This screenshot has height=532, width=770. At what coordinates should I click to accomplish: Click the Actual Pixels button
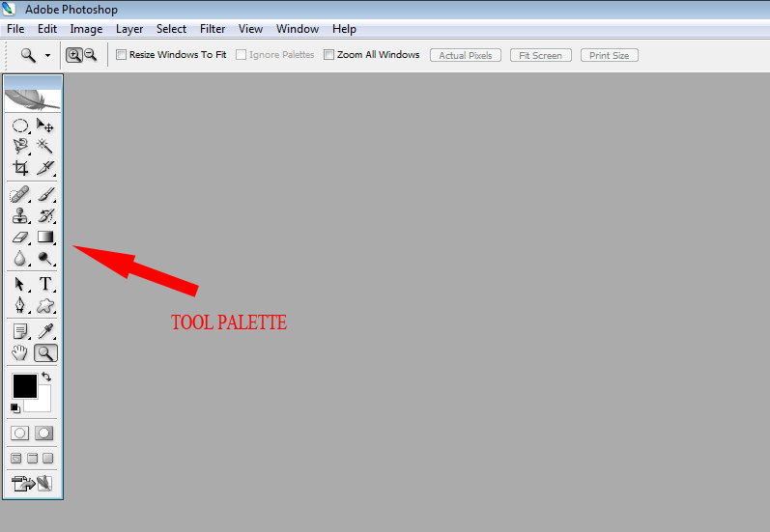click(466, 55)
